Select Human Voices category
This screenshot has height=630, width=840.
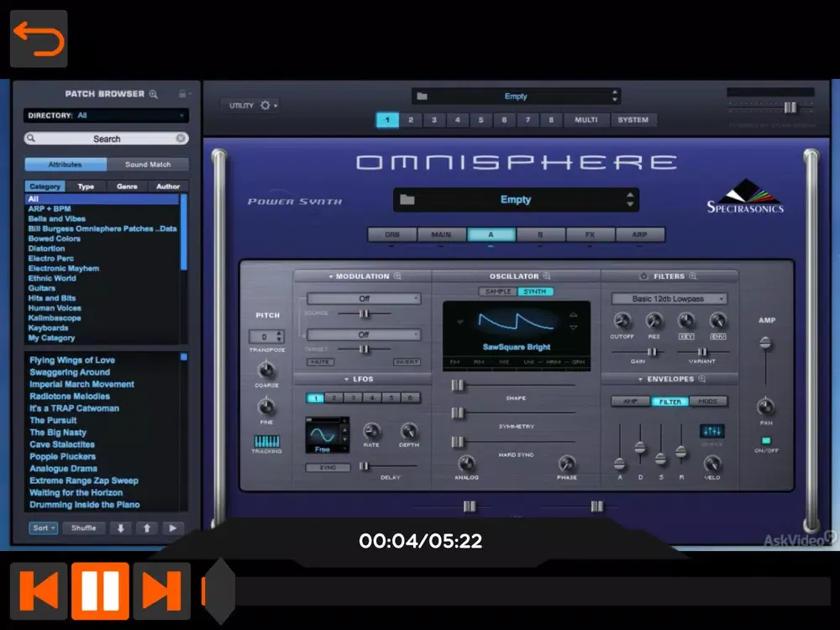[x=55, y=308]
